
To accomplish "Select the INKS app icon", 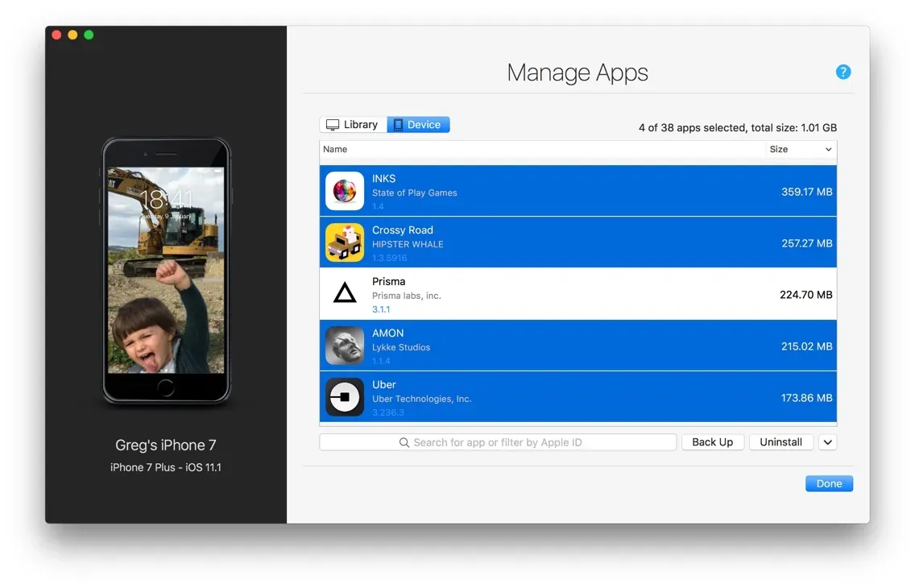I will 344,191.
